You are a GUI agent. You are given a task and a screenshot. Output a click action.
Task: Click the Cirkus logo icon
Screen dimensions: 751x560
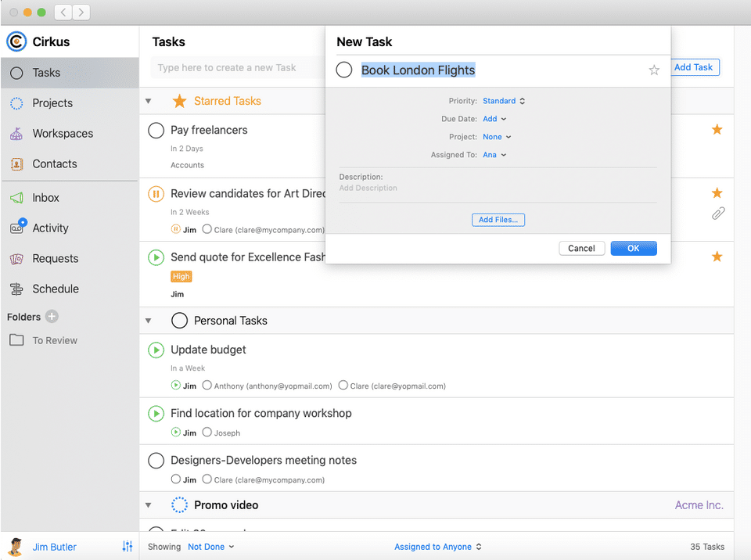[x=16, y=41]
